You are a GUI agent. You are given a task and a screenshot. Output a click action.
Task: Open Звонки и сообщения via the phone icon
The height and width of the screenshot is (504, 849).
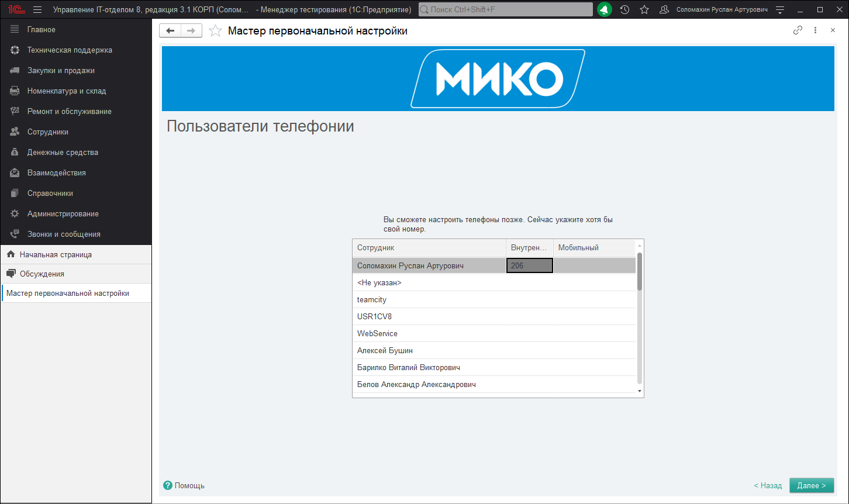click(15, 234)
